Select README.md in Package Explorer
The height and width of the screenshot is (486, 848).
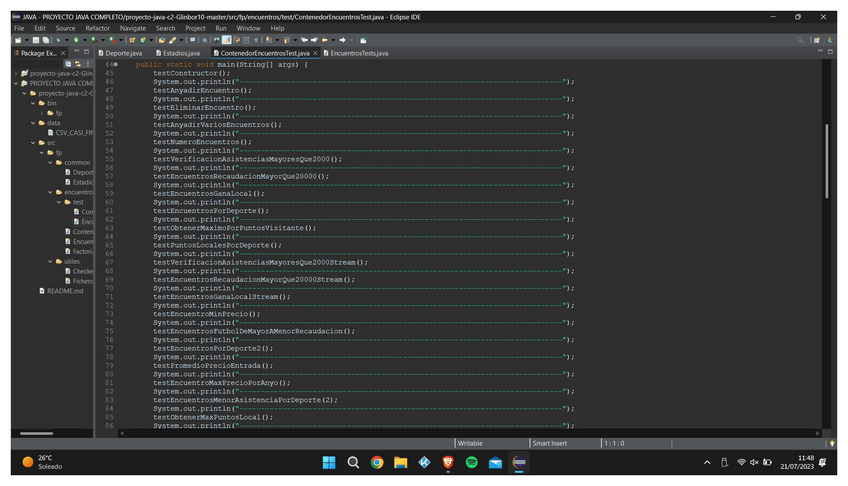click(x=65, y=291)
